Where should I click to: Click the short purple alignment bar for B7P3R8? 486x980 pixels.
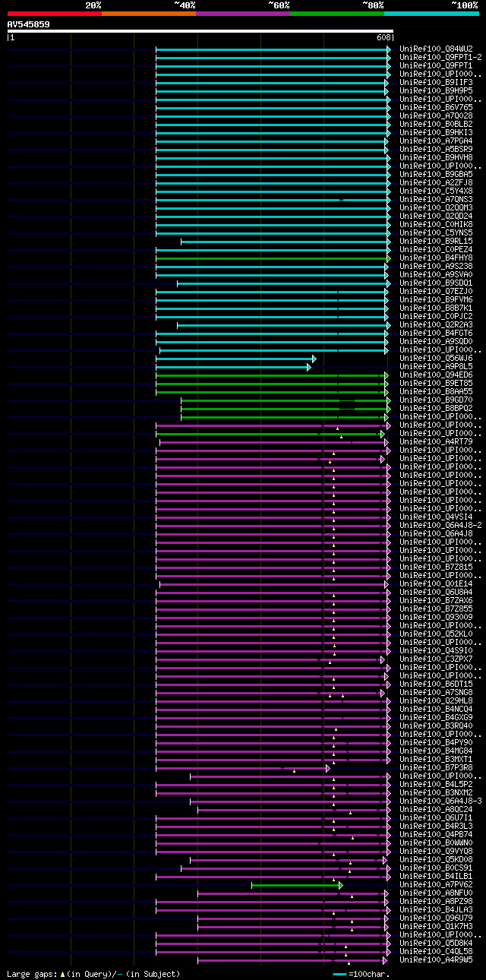[243, 767]
